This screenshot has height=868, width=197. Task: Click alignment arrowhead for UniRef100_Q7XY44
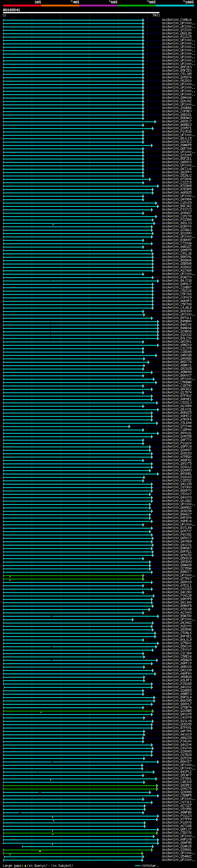pos(129,426)
